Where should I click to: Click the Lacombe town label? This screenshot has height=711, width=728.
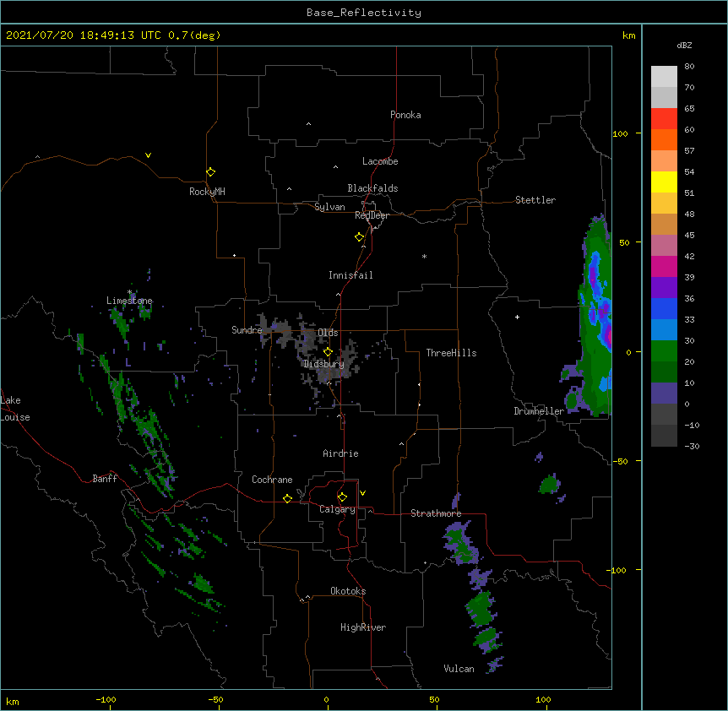pyautogui.click(x=380, y=161)
